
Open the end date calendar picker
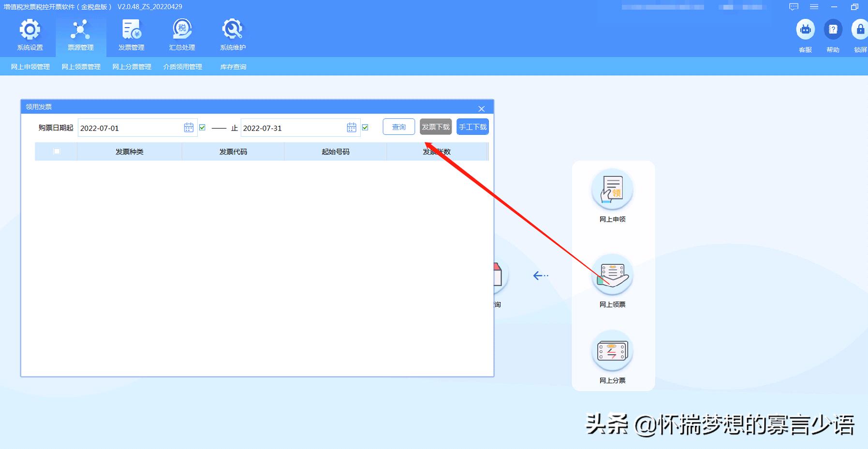coord(352,127)
